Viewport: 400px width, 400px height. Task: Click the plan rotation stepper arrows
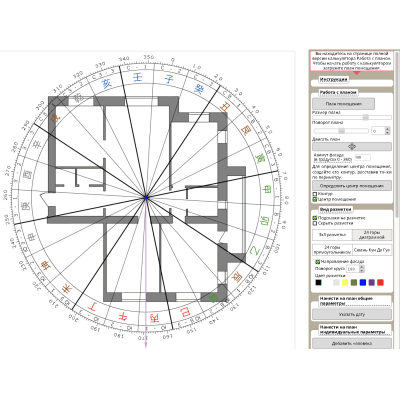[x=387, y=131]
